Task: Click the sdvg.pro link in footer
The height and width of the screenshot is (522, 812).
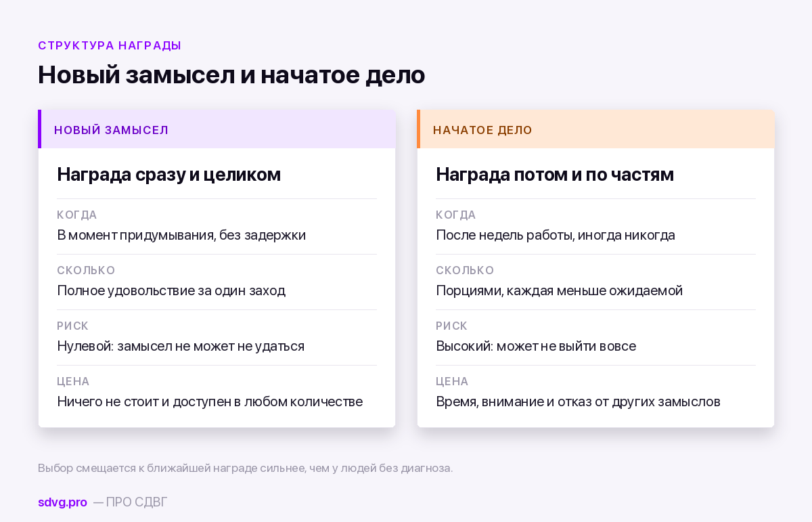Action: click(x=62, y=502)
